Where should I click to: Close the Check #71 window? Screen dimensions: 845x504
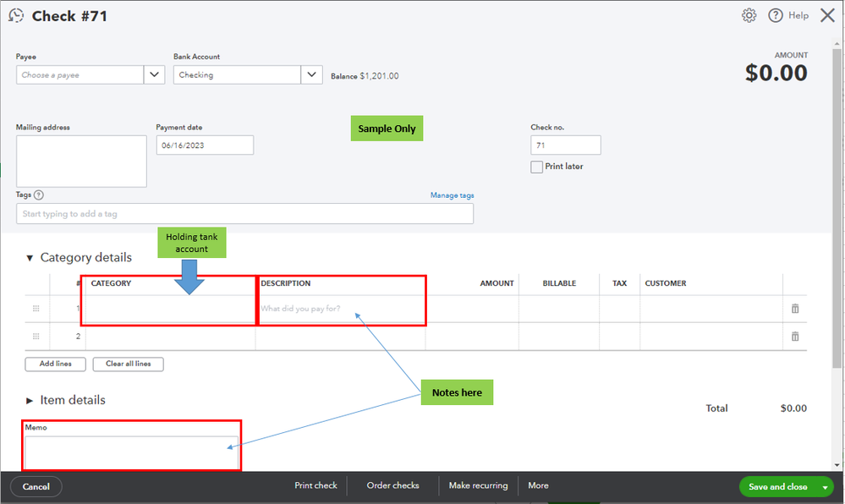coord(828,15)
